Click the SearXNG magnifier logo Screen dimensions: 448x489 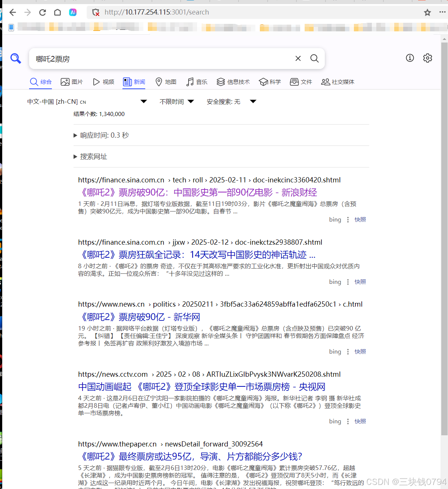[15, 58]
